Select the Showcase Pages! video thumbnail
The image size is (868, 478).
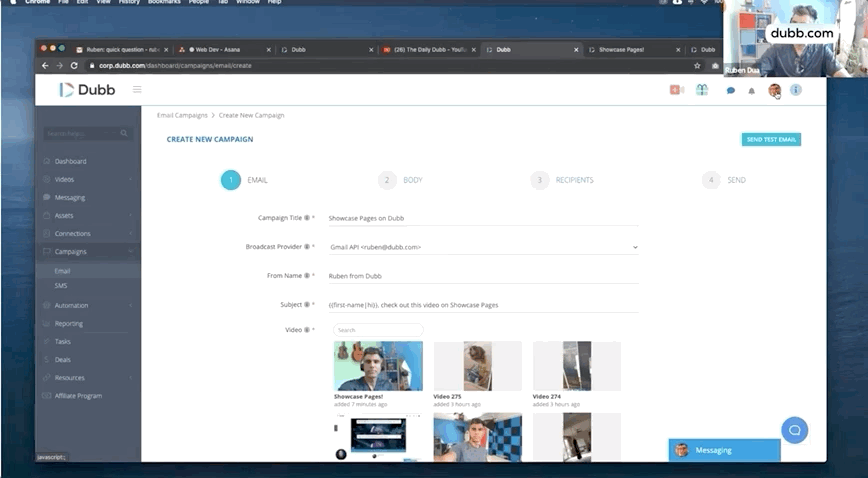[378, 366]
